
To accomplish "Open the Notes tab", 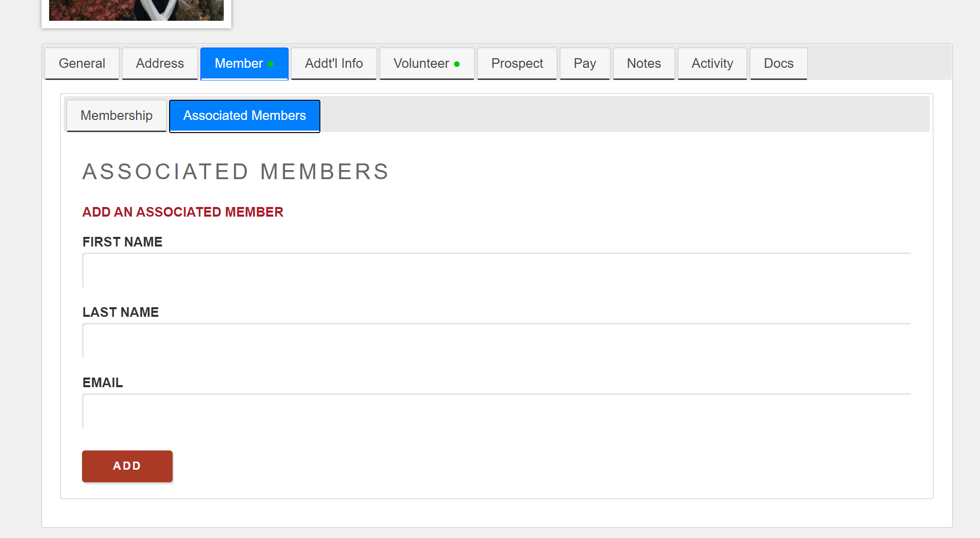I will (x=644, y=64).
